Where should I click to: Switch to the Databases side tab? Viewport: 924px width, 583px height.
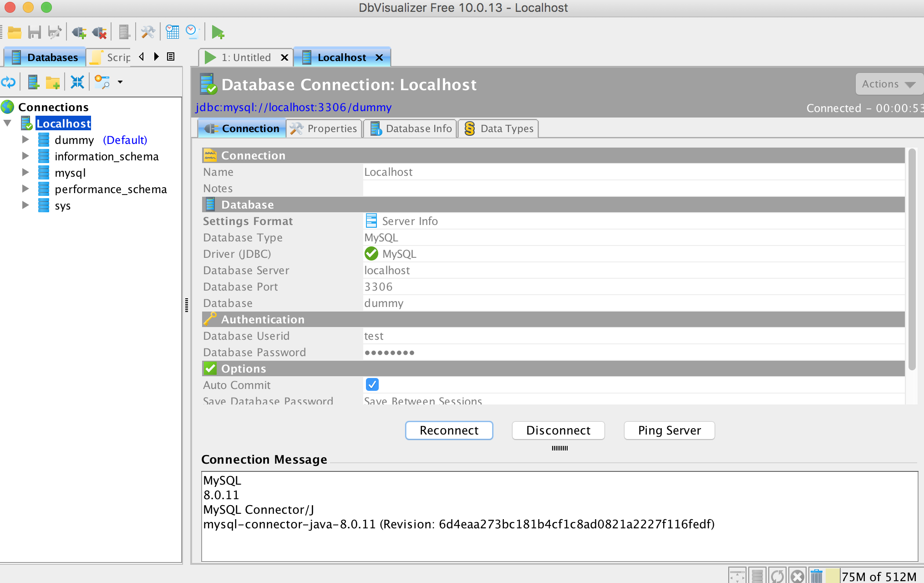pyautogui.click(x=45, y=57)
